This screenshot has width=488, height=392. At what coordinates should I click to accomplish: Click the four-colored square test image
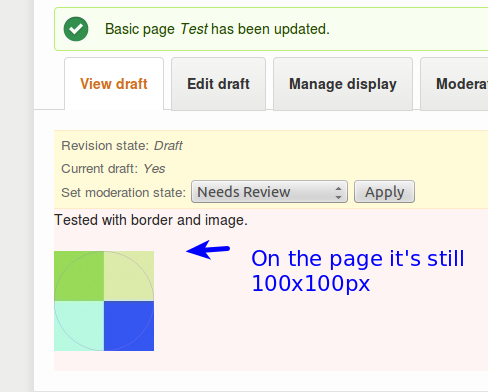104,301
